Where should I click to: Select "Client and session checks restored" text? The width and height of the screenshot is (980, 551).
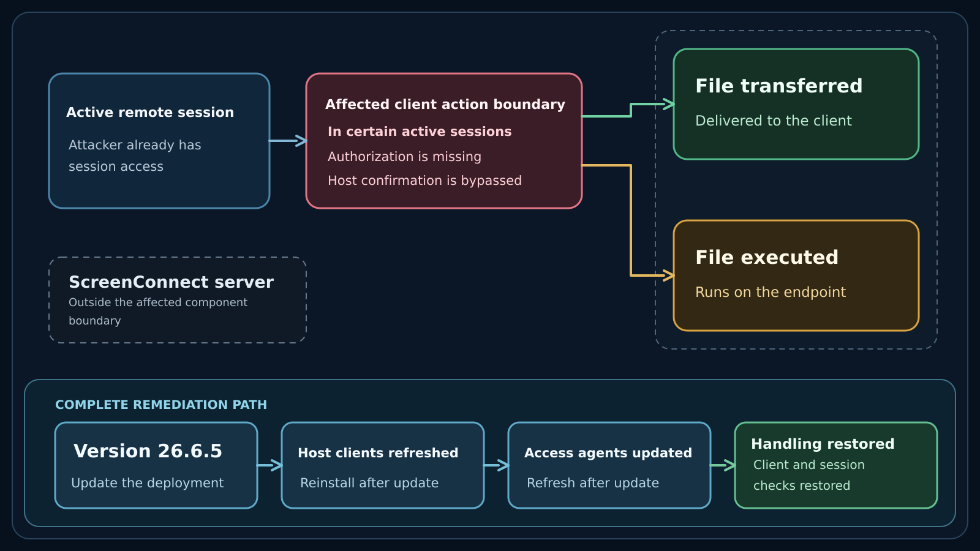(x=809, y=475)
